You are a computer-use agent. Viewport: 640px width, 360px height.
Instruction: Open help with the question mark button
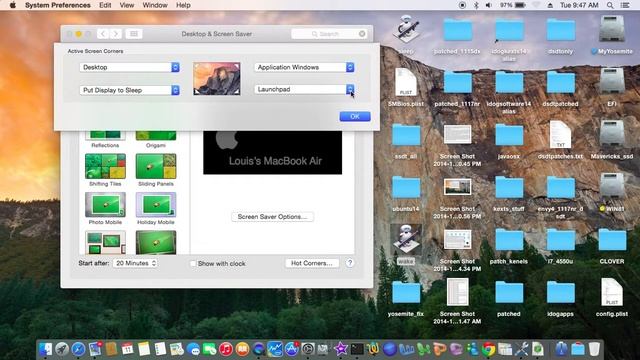pos(350,263)
